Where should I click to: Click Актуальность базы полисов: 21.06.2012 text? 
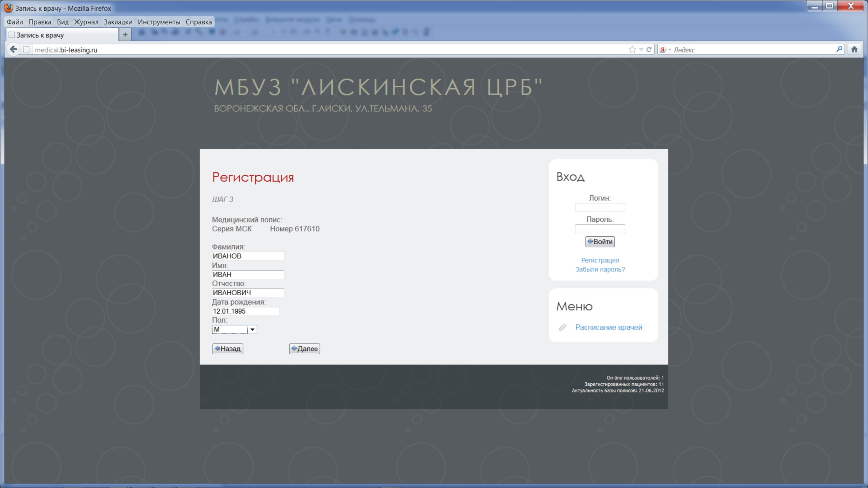pos(618,391)
